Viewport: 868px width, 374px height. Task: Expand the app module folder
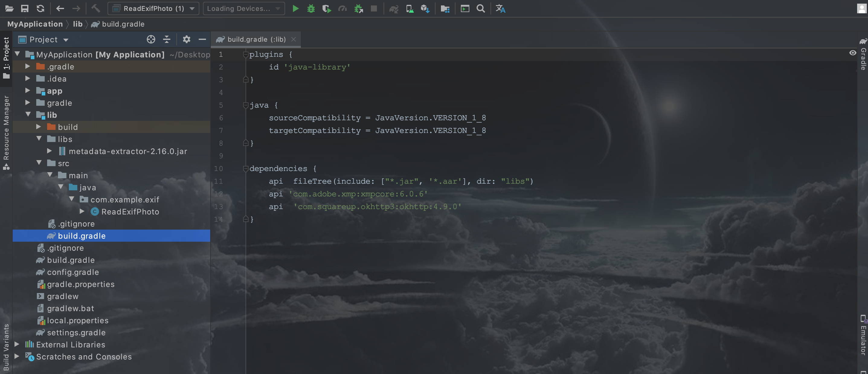27,91
